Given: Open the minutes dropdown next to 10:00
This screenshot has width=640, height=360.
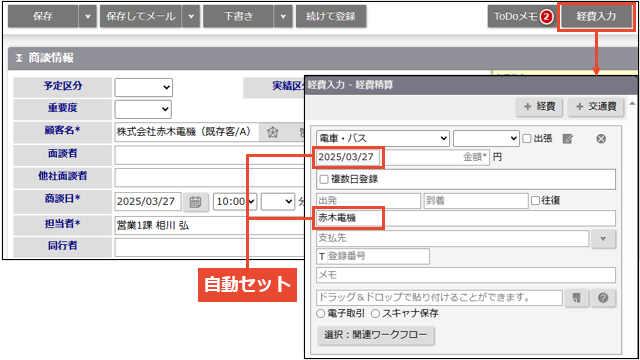Looking at the screenshot, I should (278, 202).
